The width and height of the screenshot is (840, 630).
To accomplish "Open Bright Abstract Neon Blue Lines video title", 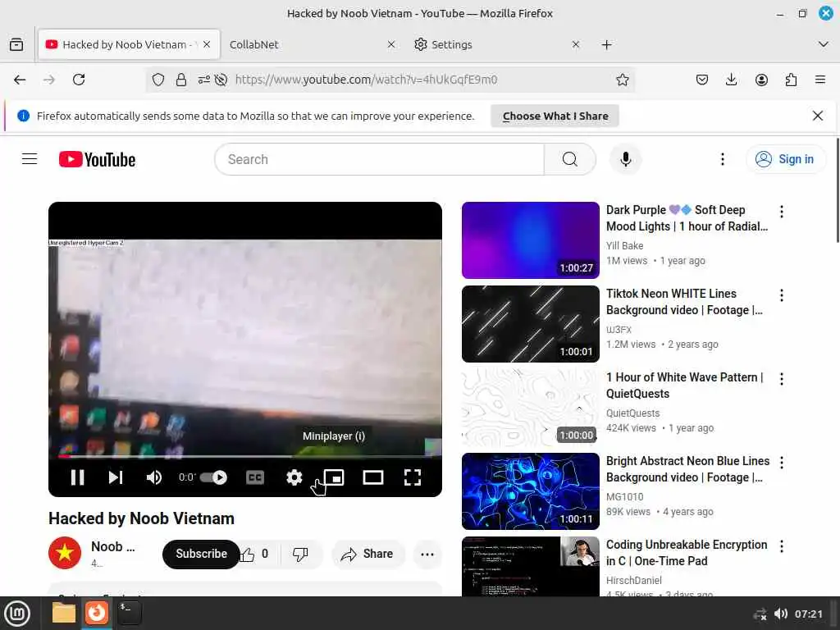I will pyautogui.click(x=687, y=468).
